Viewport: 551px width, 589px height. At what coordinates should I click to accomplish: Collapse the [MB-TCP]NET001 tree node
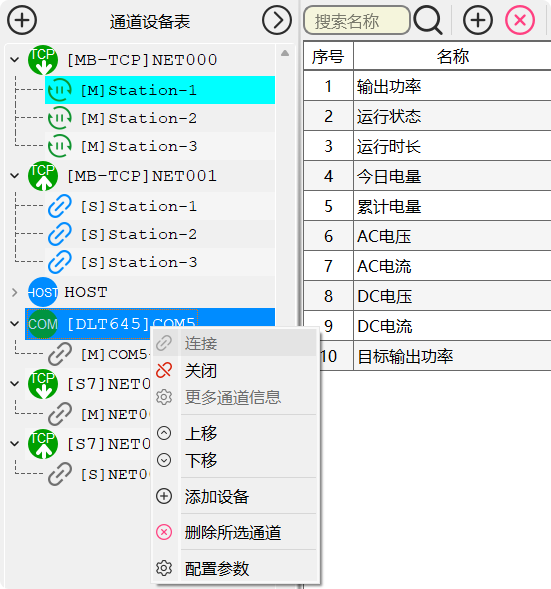pos(15,176)
